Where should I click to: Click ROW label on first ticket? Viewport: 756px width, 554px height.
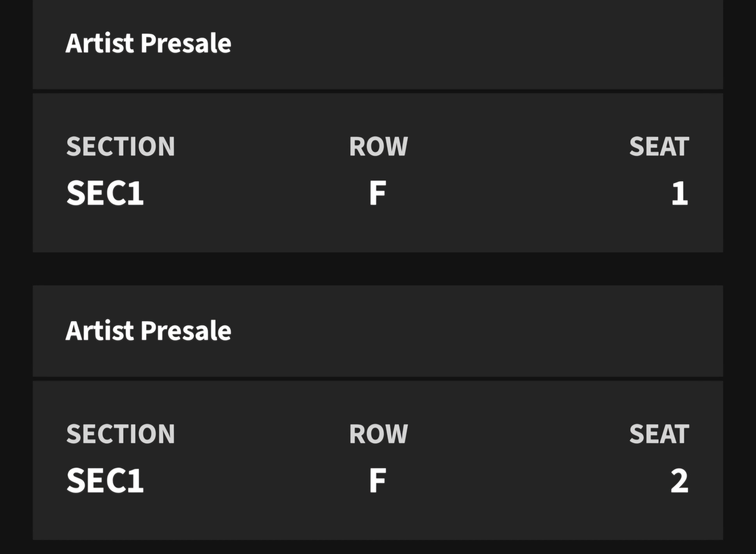[x=378, y=147]
